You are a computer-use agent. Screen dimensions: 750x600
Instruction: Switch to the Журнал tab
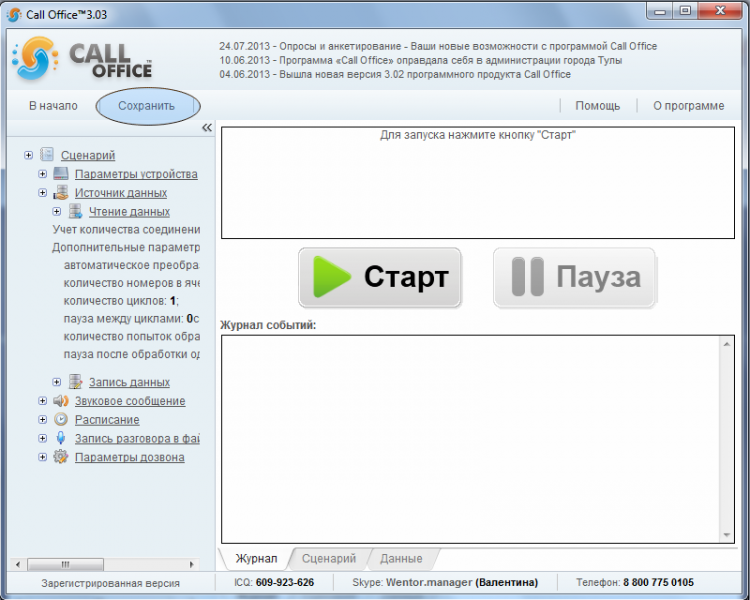(256, 558)
